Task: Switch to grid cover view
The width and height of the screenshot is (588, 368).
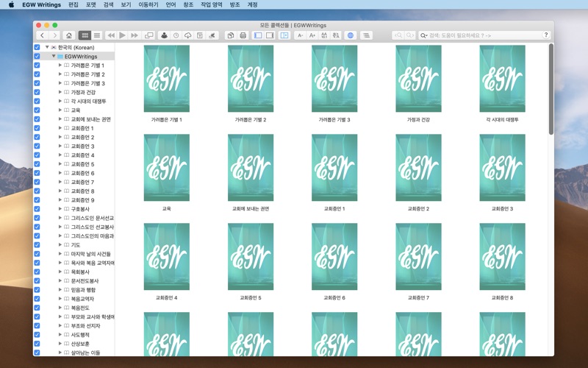Action: point(85,35)
